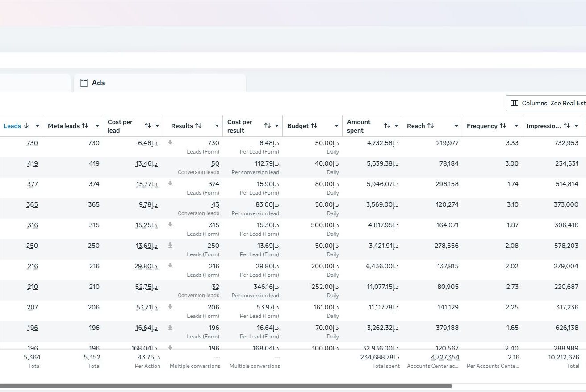The width and height of the screenshot is (586, 392).
Task: Select cost per result 346.16
Action: (x=267, y=287)
